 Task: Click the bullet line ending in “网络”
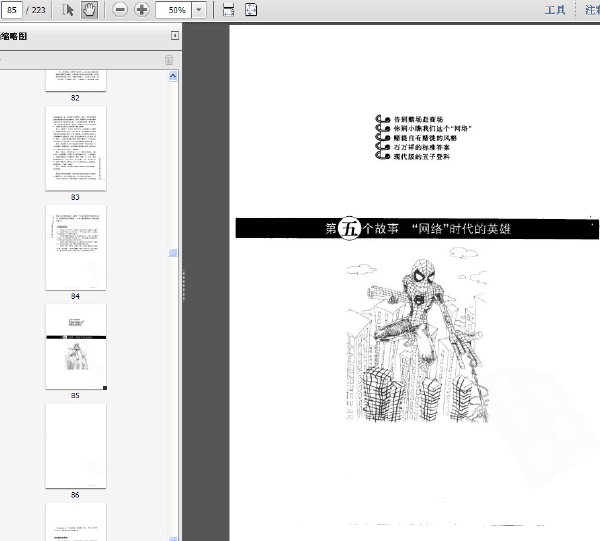click(432, 128)
